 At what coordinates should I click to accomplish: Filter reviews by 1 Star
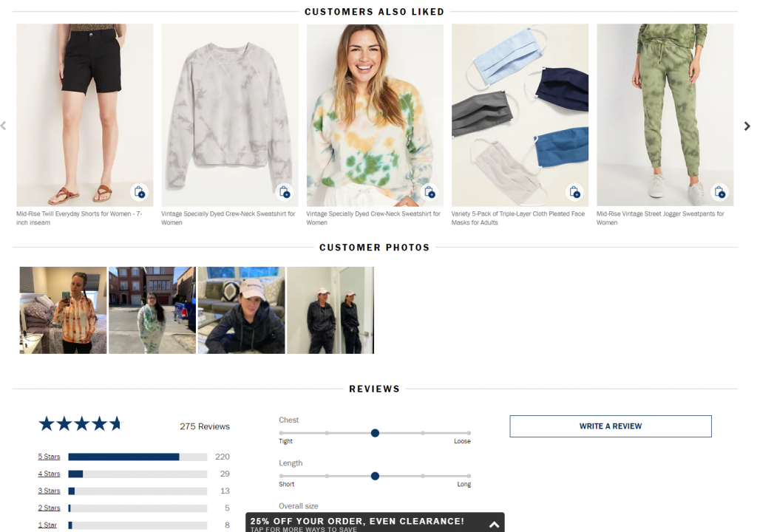coord(47,525)
